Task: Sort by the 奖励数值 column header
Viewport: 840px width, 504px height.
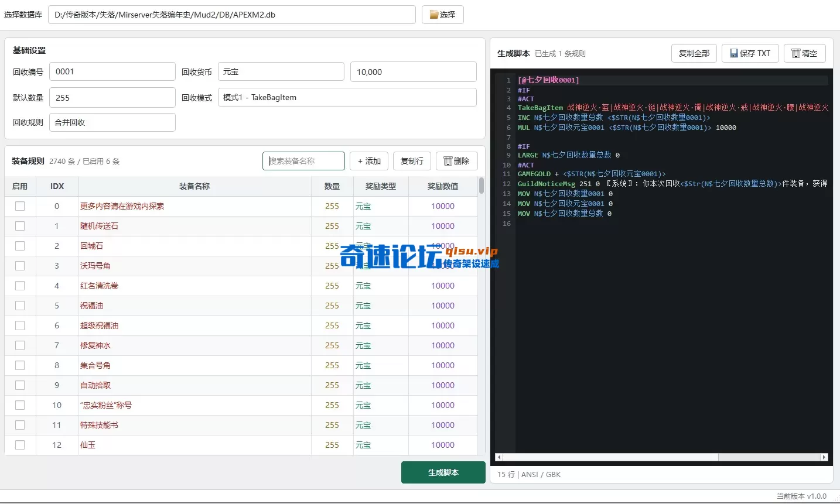Action: pyautogui.click(x=443, y=186)
